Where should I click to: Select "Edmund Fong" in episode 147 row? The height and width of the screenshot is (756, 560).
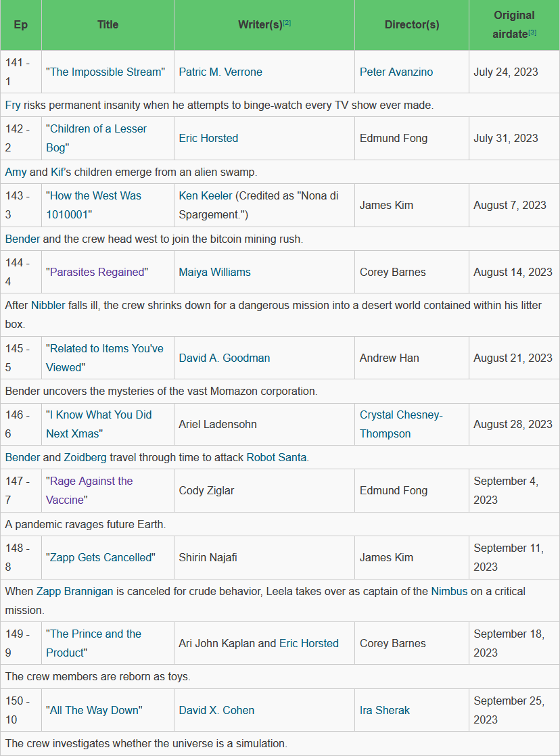394,490
